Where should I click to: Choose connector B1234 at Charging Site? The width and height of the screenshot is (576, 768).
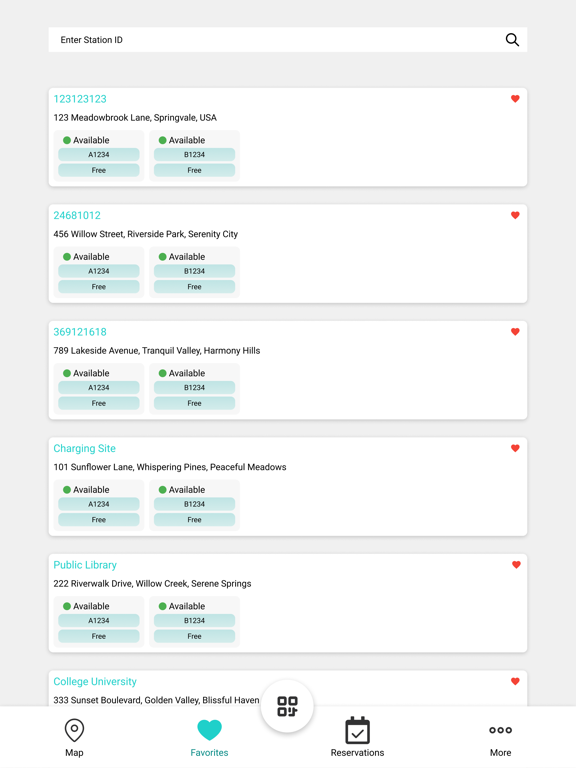click(x=194, y=505)
